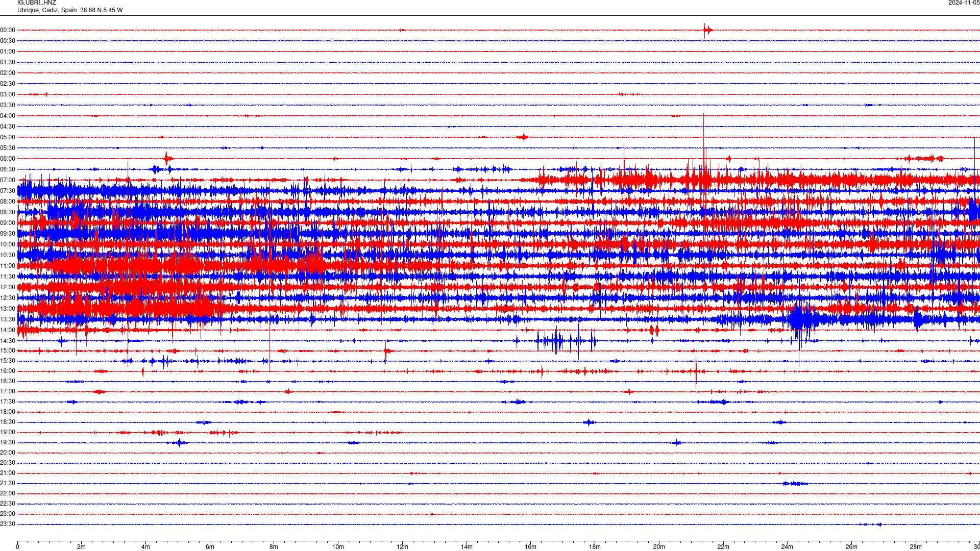Select the 03:30 row label
980x551 pixels.
coord(8,105)
